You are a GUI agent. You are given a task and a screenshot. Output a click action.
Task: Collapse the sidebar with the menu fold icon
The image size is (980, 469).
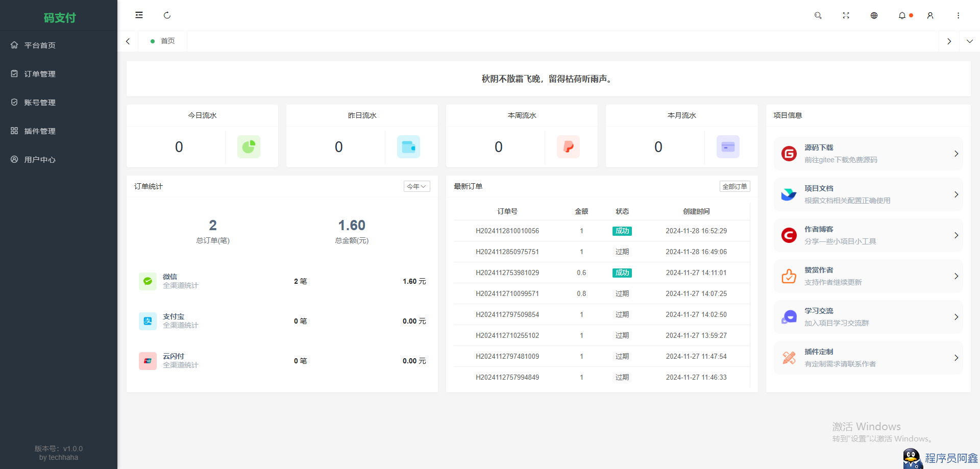click(x=139, y=15)
